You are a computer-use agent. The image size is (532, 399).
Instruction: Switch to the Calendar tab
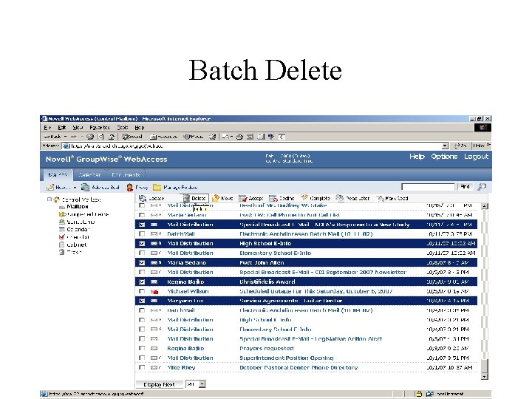tap(89, 174)
